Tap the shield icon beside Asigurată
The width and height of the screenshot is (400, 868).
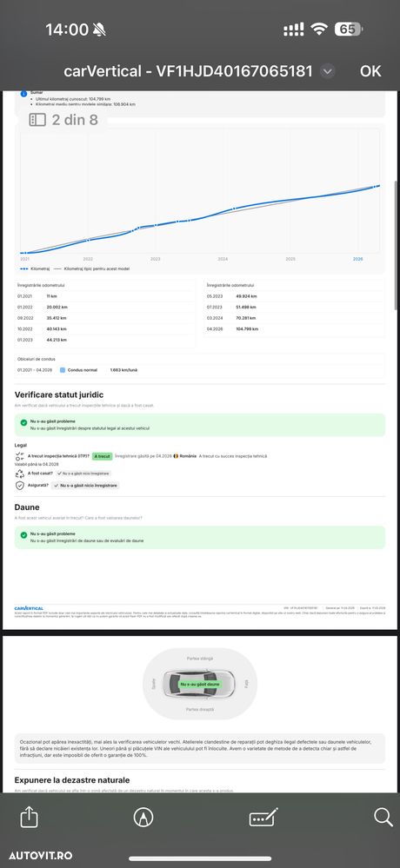pos(19,486)
